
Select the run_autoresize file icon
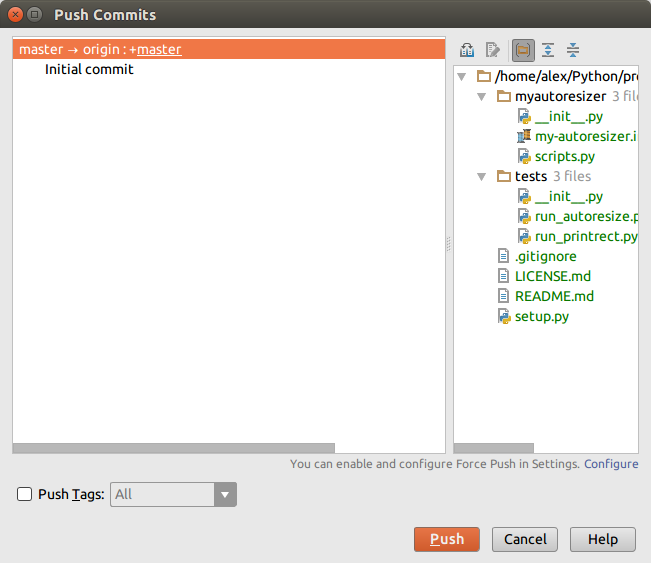[x=524, y=216]
